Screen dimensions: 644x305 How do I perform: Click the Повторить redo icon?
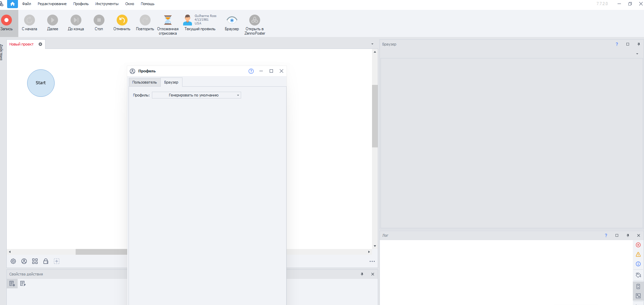[x=145, y=20]
